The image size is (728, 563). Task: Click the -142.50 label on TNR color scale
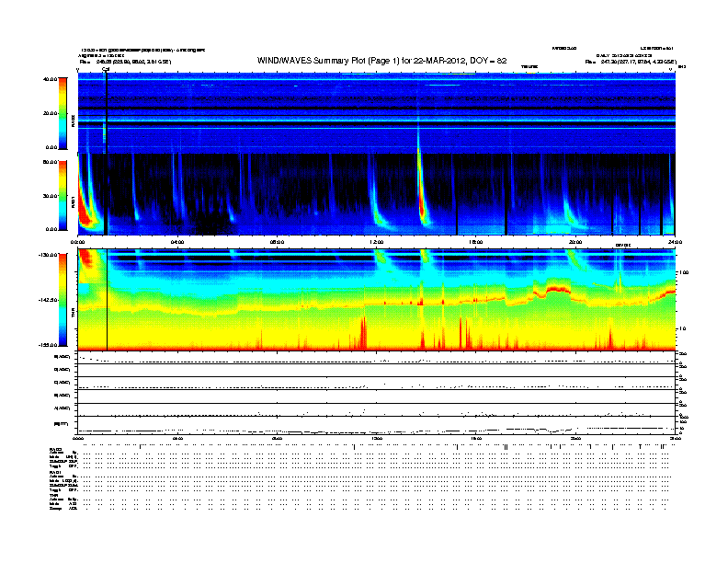(48, 300)
